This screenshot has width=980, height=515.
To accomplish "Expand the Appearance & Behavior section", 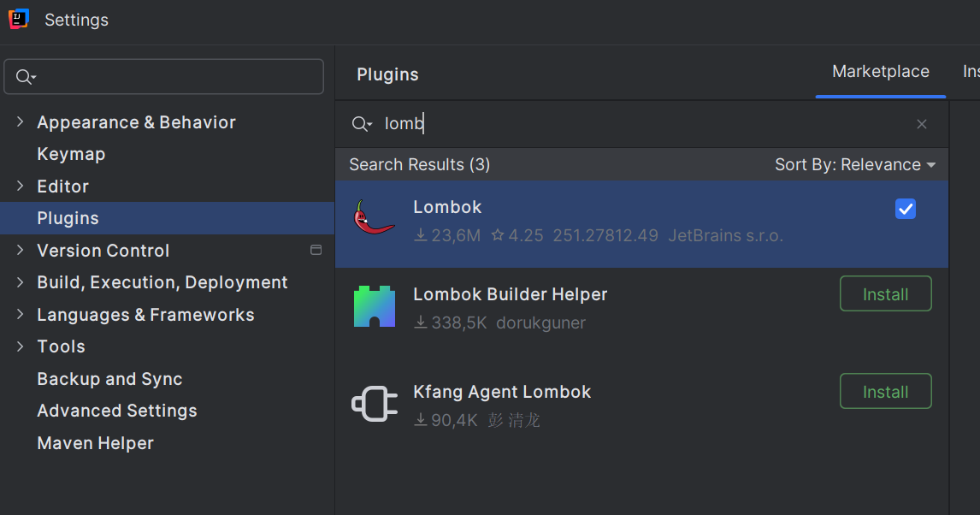I will pyautogui.click(x=21, y=122).
